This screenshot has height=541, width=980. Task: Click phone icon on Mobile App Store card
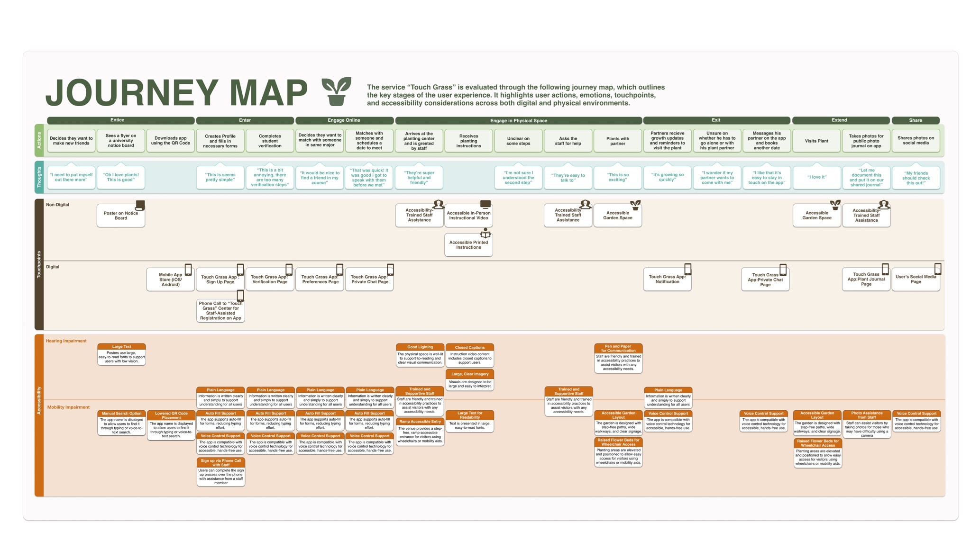[x=188, y=270]
